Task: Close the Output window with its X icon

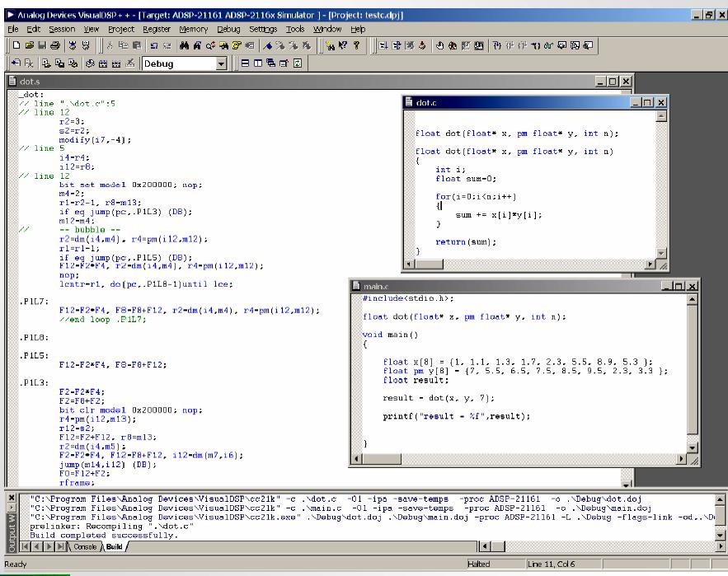Action: coord(12,498)
